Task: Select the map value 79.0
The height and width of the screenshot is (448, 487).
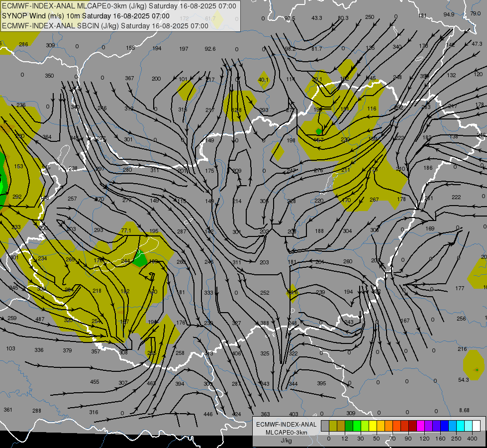Action: click(475, 13)
